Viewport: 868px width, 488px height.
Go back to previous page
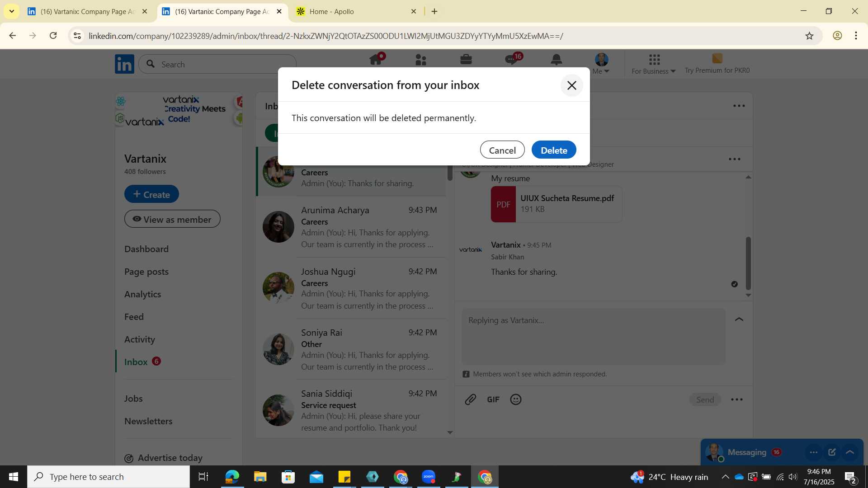[x=12, y=36]
